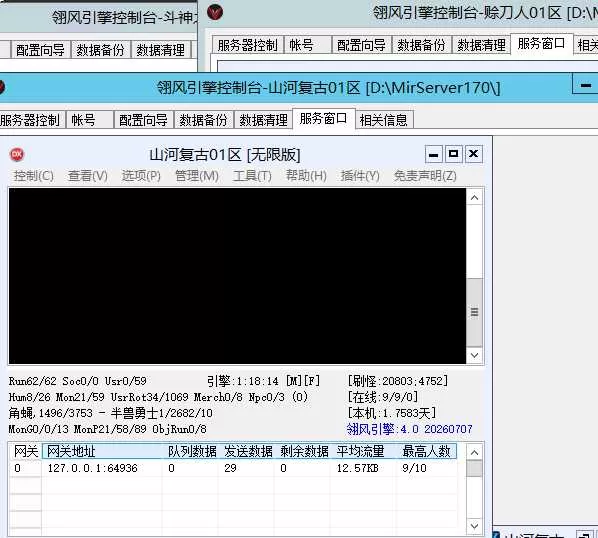Click the log console scrollbar thumb
598x538 pixels.
tap(474, 312)
